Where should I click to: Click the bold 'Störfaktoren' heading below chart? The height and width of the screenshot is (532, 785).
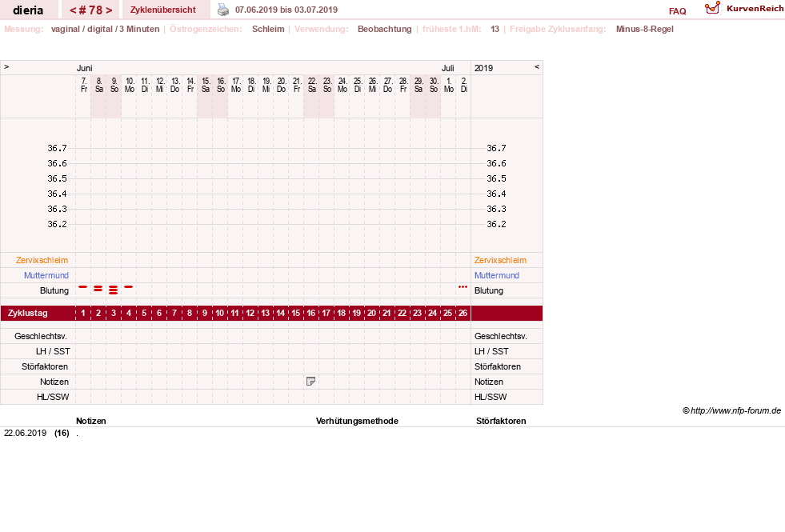click(501, 421)
